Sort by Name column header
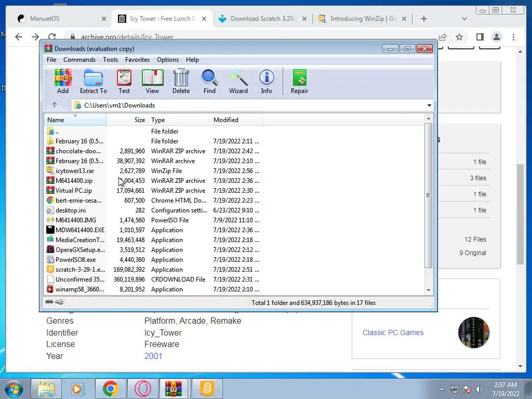This screenshot has height=399, width=532. point(75,120)
